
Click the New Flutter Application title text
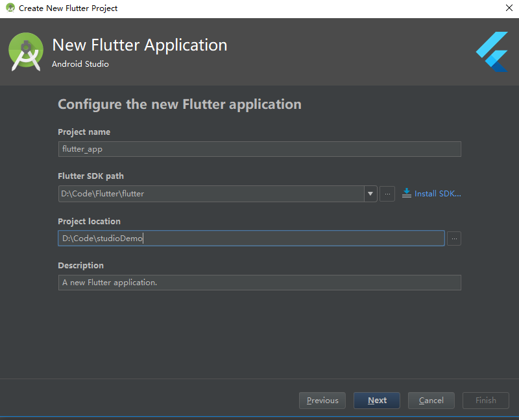point(139,45)
